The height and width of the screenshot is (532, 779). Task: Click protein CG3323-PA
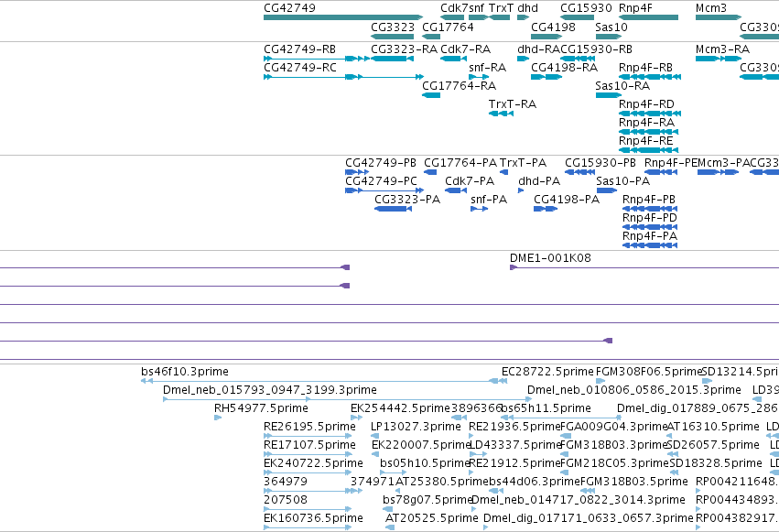pyautogui.click(x=407, y=200)
